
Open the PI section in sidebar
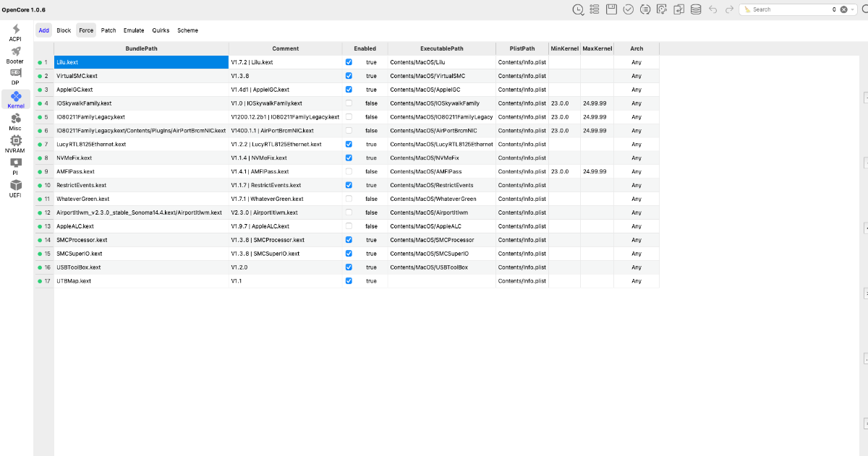[x=15, y=167]
